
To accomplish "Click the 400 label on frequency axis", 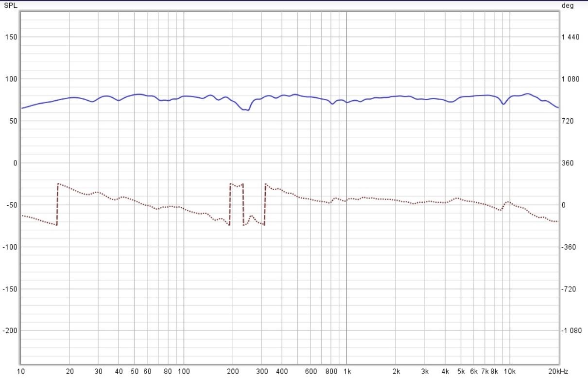I will pyautogui.click(x=282, y=372).
